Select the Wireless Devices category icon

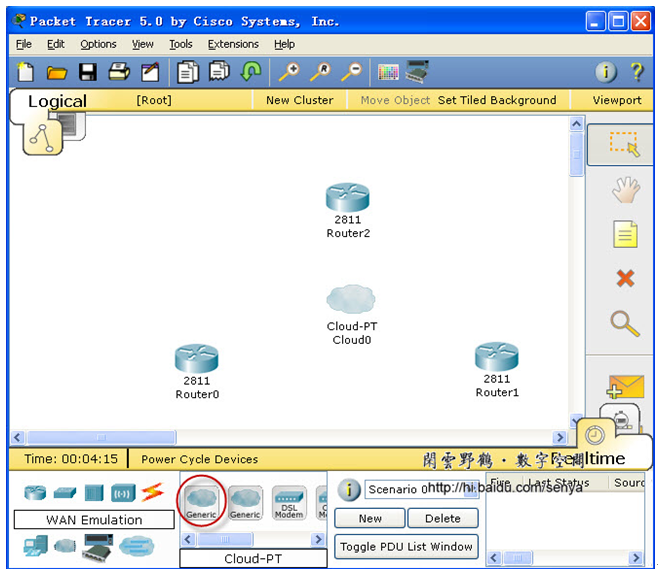pos(123,493)
